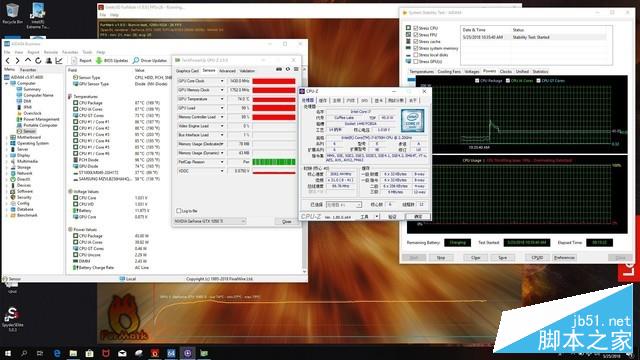640x360 pixels.
Task: Open CPU-Z processor selection dropdown
Action: point(344,204)
